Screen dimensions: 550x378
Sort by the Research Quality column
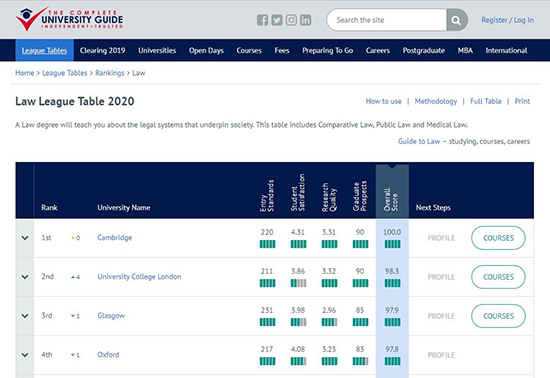[329, 197]
